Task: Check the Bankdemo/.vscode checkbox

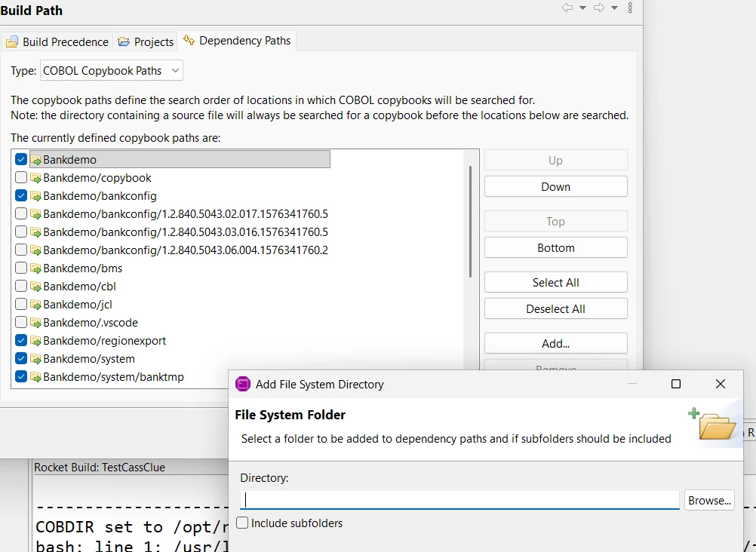Action: click(x=20, y=323)
